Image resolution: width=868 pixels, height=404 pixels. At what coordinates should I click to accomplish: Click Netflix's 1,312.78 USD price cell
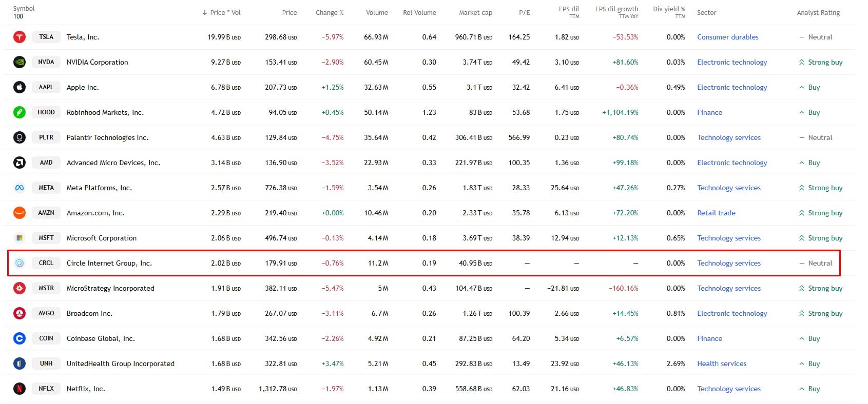click(x=278, y=389)
